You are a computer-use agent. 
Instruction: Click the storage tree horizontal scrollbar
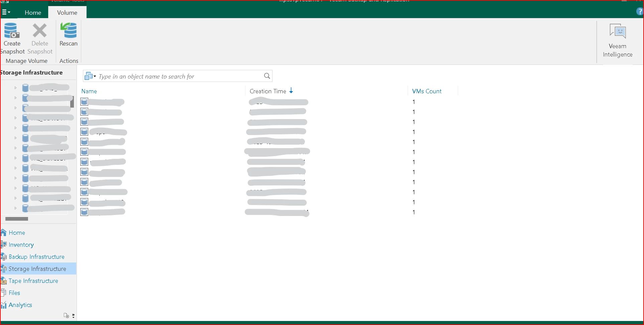[x=17, y=219]
